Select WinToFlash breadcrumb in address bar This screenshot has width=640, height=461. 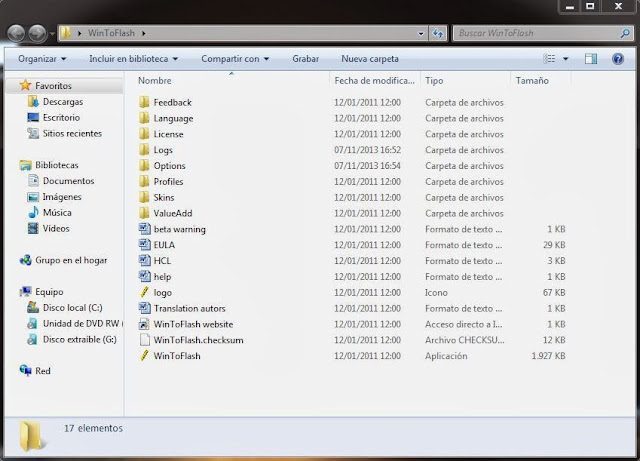pyautogui.click(x=111, y=33)
